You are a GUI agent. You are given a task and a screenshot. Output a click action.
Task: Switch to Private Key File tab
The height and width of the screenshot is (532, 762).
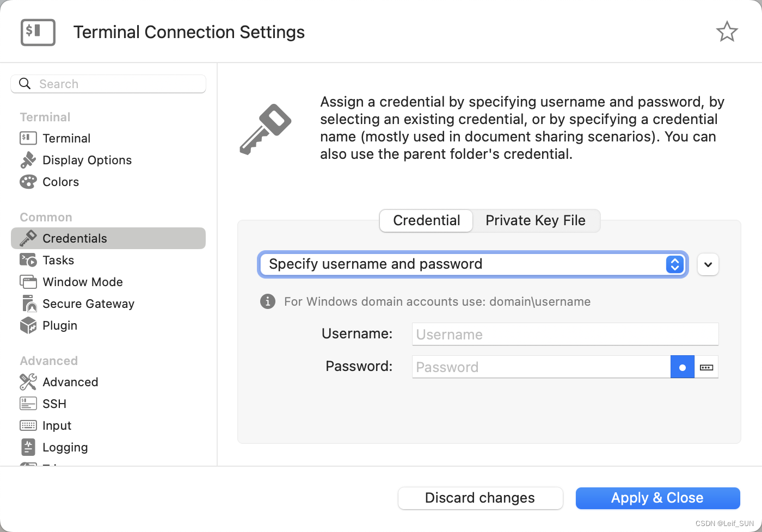coord(536,220)
